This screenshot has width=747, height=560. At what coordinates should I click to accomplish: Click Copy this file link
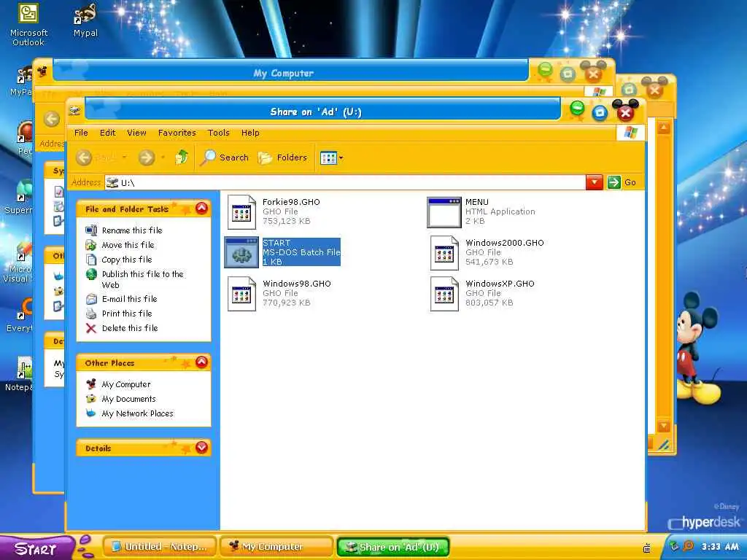(x=127, y=260)
